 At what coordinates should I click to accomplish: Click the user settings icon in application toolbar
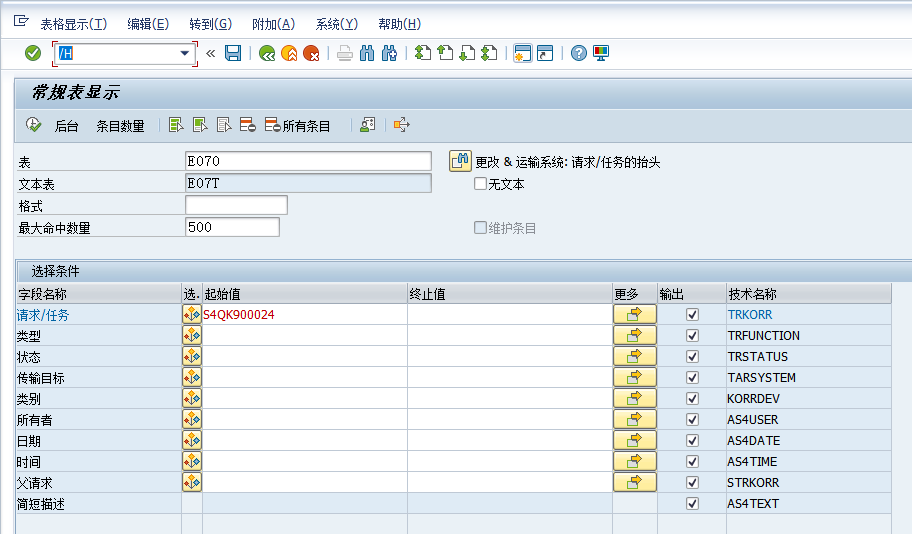(x=368, y=125)
